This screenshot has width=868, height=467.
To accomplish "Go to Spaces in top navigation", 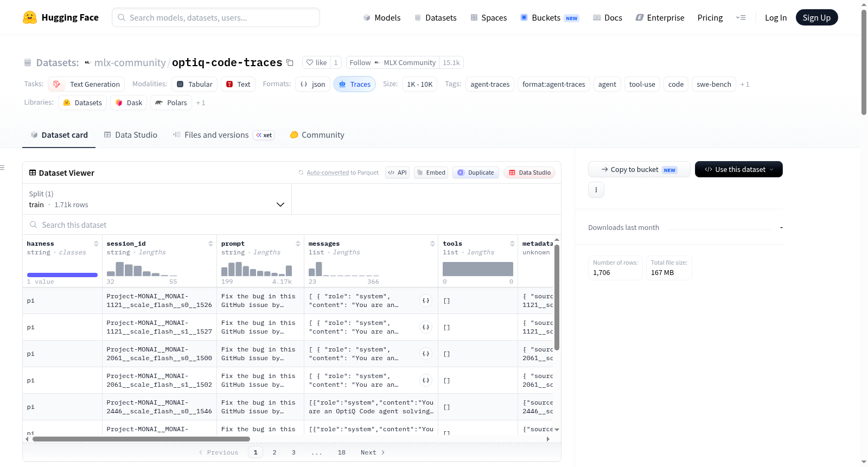I will pyautogui.click(x=489, y=17).
